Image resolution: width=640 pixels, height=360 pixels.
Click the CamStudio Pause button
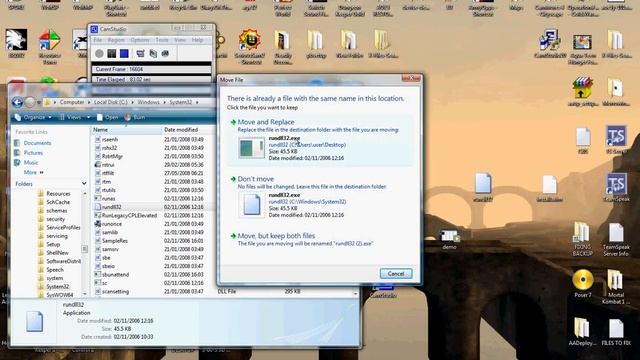coord(111,53)
